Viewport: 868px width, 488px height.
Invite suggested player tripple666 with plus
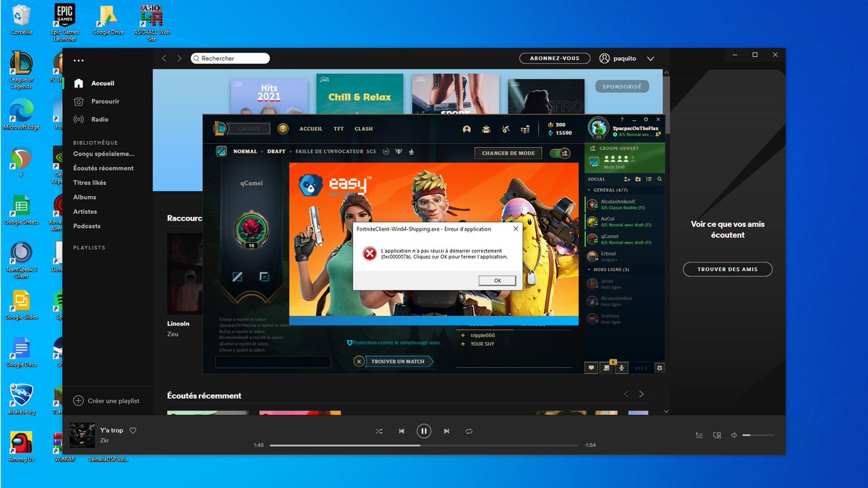coord(463,335)
